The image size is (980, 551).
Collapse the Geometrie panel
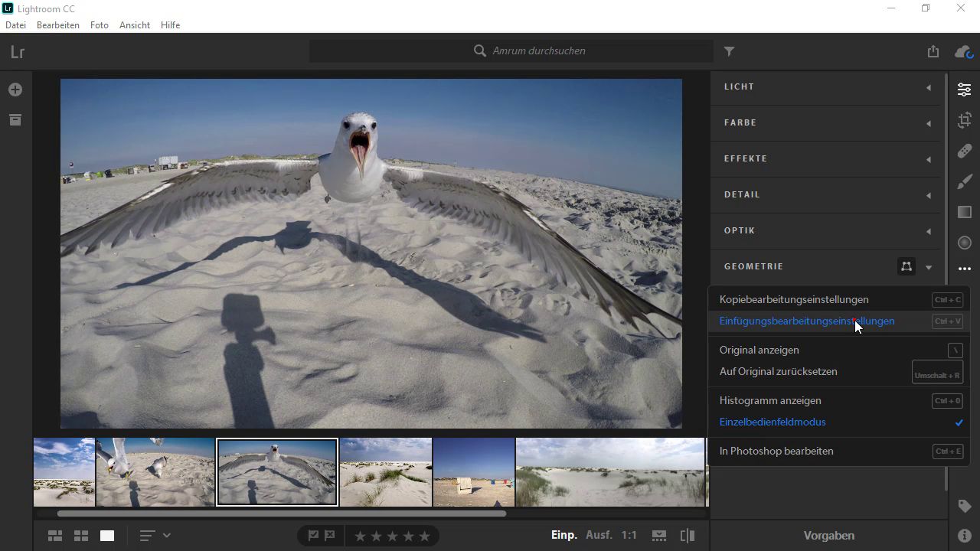click(x=929, y=267)
